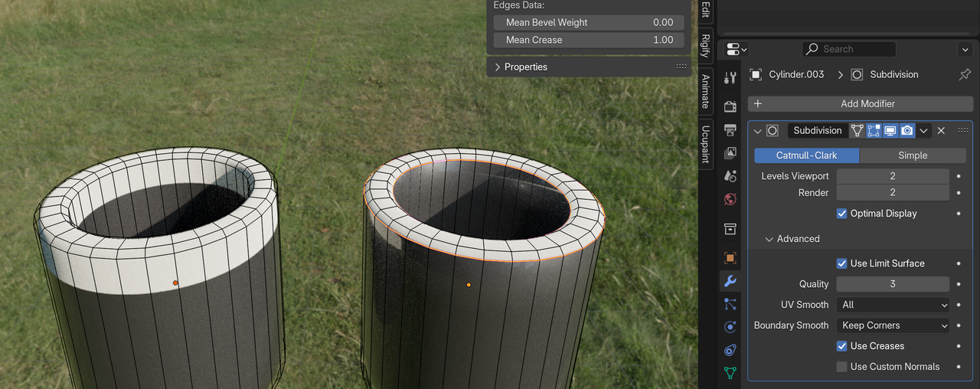This screenshot has width=980, height=389.
Task: Open the UV Smooth dropdown
Action: pyautogui.click(x=893, y=305)
